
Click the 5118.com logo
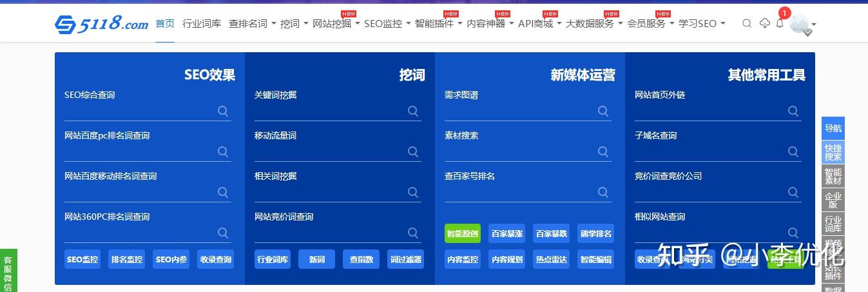(x=101, y=24)
